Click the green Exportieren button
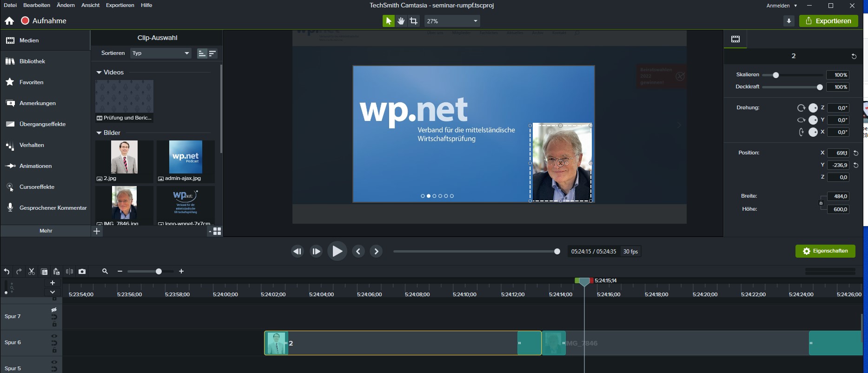Viewport: 868px width, 373px height. tap(828, 21)
